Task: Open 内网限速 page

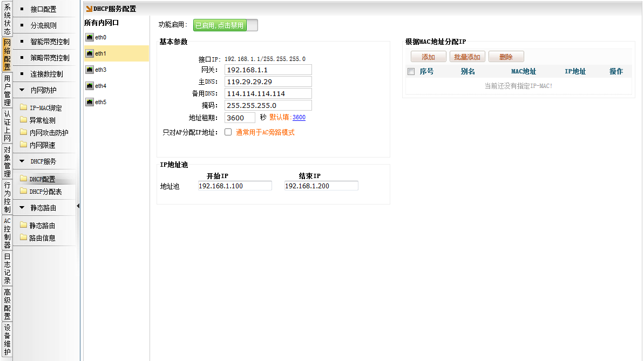Action: click(43, 145)
